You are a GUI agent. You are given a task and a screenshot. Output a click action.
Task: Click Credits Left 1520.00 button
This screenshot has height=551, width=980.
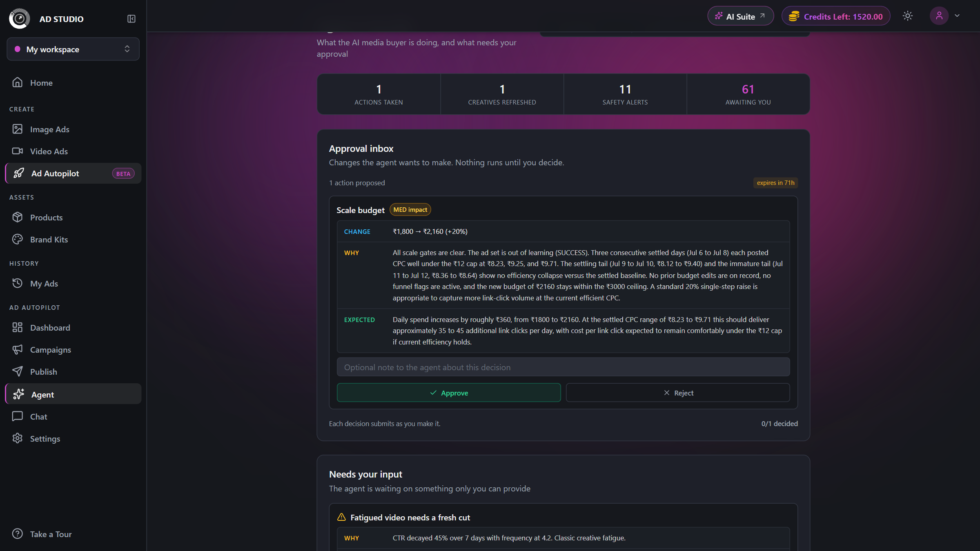(x=836, y=16)
